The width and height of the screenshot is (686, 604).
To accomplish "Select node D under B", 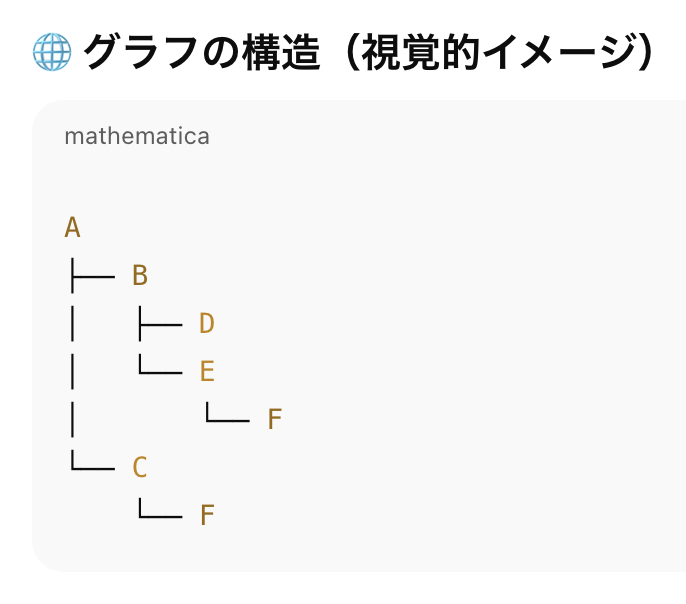I will [x=207, y=323].
